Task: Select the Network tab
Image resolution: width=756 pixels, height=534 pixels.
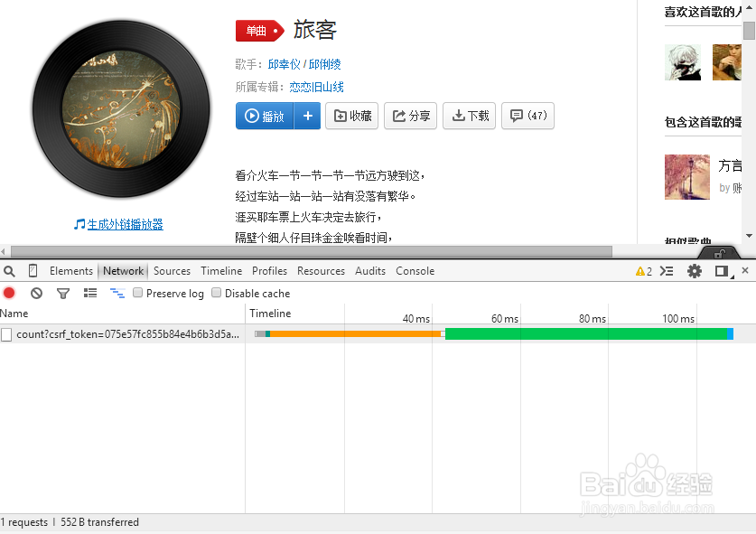Action: (x=123, y=271)
